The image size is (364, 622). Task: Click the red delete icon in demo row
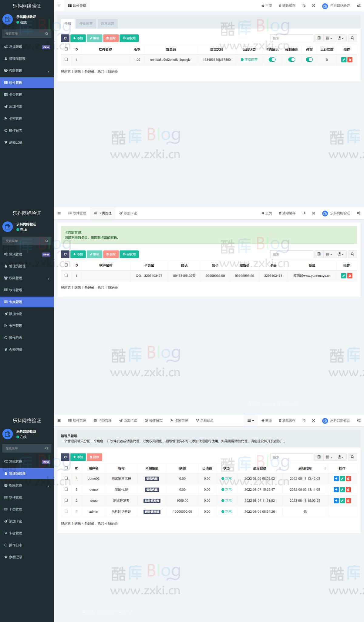coord(348,490)
